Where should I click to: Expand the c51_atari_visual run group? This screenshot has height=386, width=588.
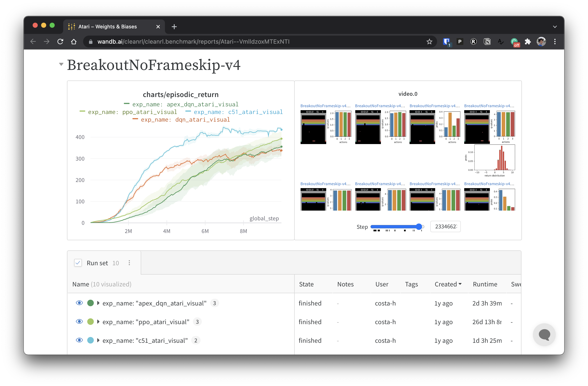point(98,340)
